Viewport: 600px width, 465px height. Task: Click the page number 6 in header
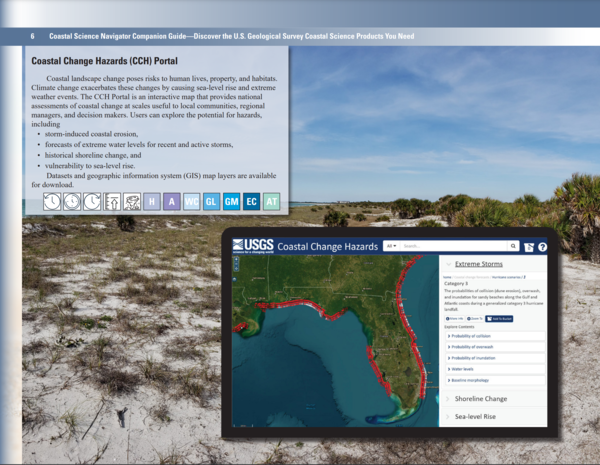click(33, 36)
